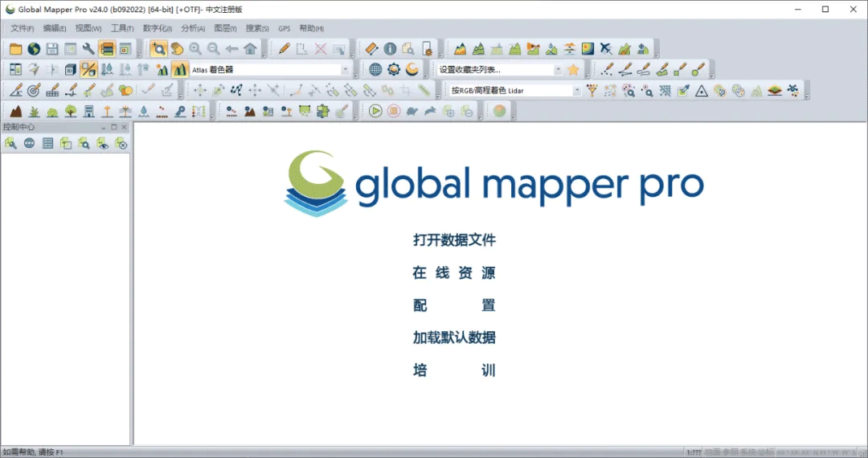Open the 工具(T) menu

[x=122, y=28]
